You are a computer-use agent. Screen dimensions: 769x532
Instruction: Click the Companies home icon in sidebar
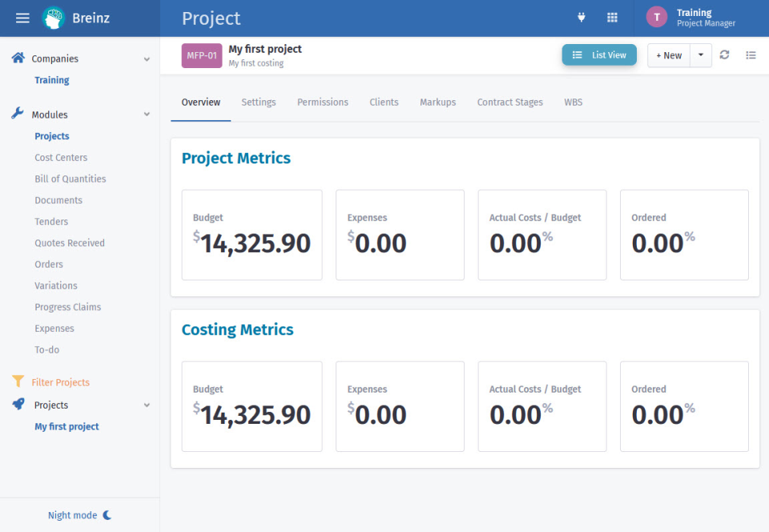tap(17, 58)
